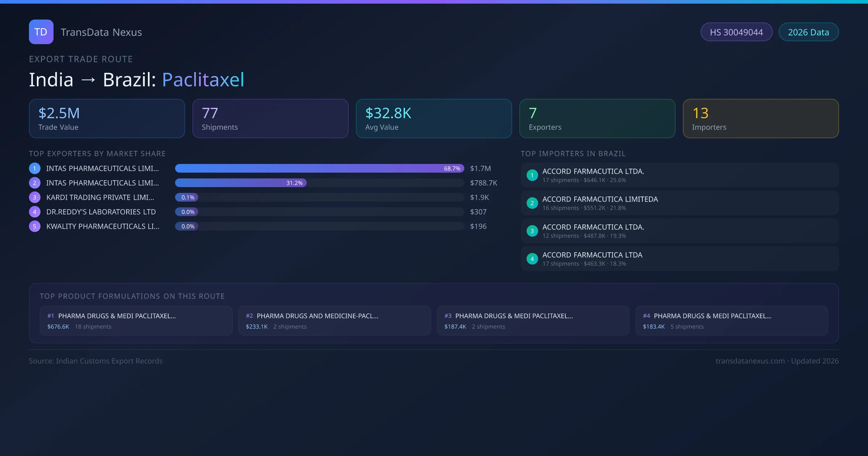The height and width of the screenshot is (456, 868).
Task: Click rank badge 3 beside KARDI TRADING
Action: click(x=34, y=197)
